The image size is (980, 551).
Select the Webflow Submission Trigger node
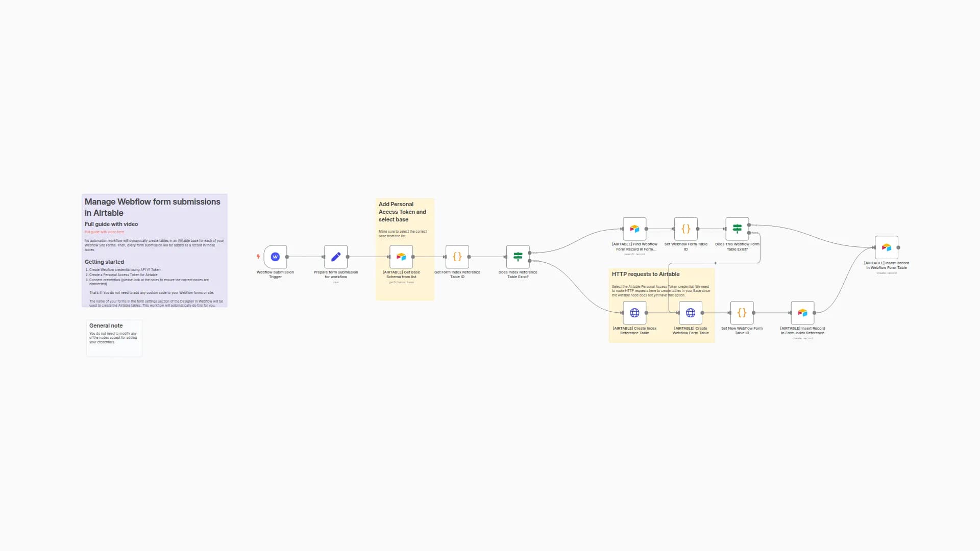(x=275, y=257)
